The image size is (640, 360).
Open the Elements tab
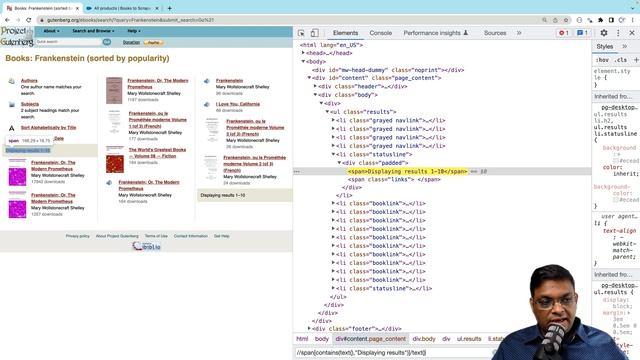pos(345,33)
